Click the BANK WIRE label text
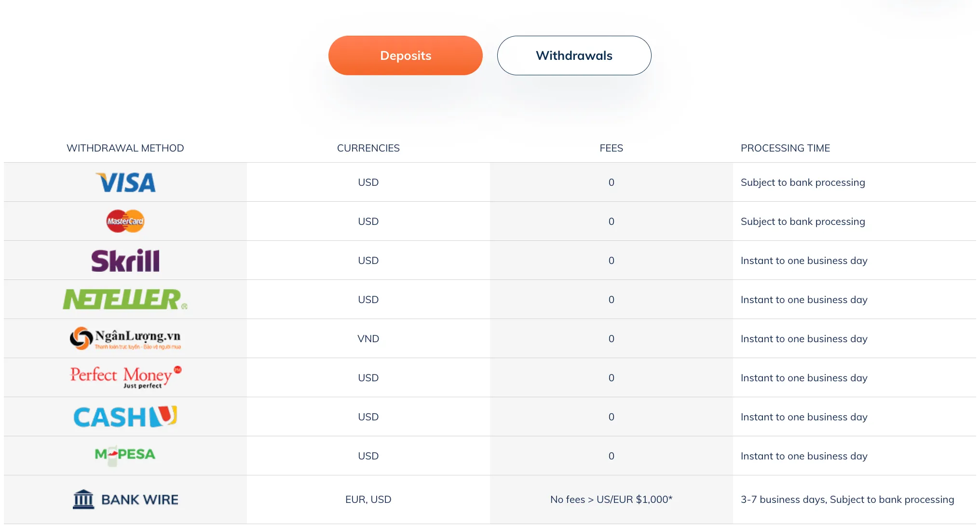This screenshot has width=980, height=528. click(x=140, y=500)
